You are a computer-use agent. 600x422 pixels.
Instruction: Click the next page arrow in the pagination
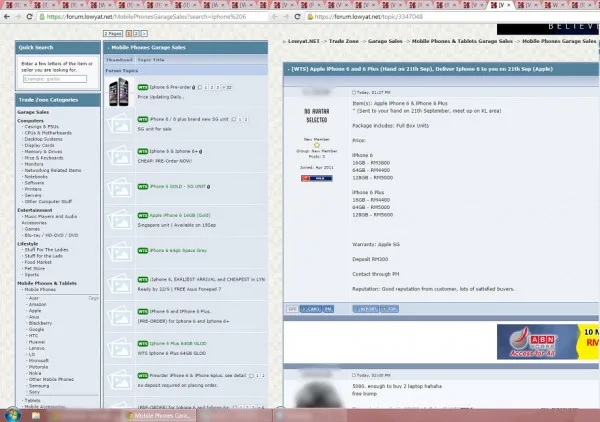pyautogui.click(x=144, y=34)
